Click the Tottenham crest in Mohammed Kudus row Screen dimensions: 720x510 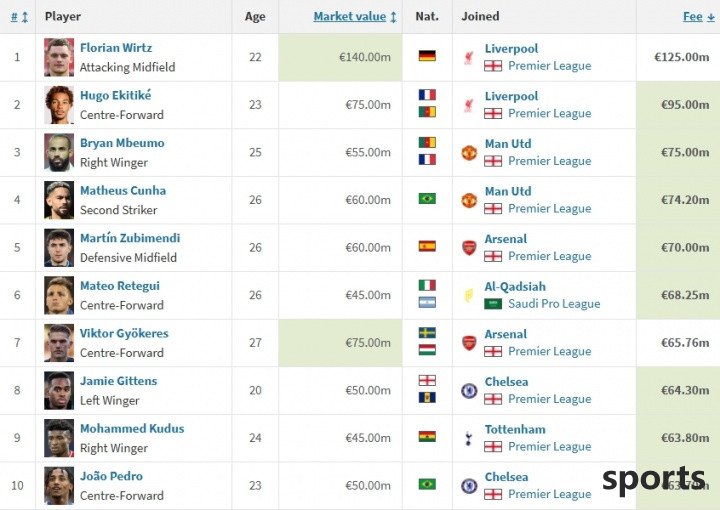[x=468, y=438]
